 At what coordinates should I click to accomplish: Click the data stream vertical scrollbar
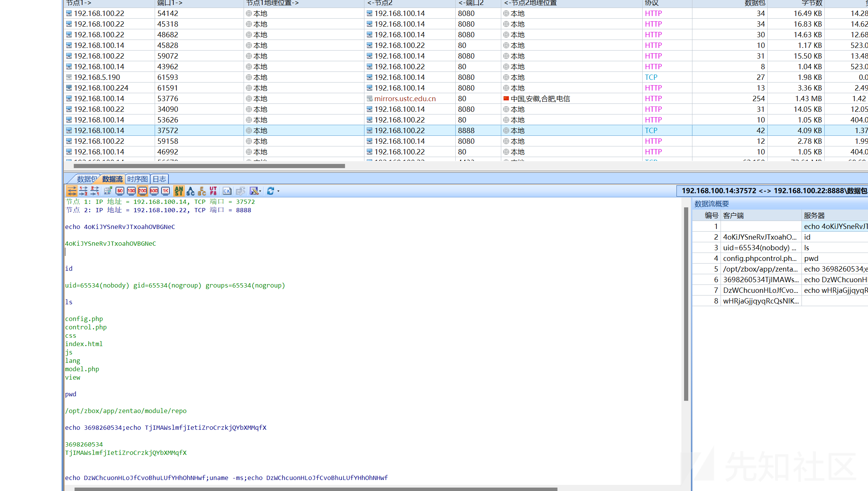686,303
